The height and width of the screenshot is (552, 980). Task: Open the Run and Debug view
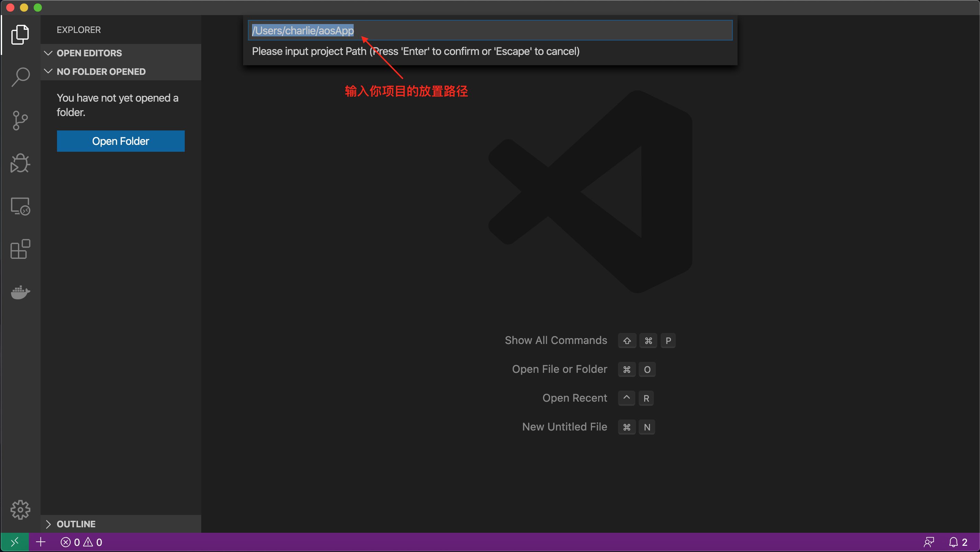(20, 163)
